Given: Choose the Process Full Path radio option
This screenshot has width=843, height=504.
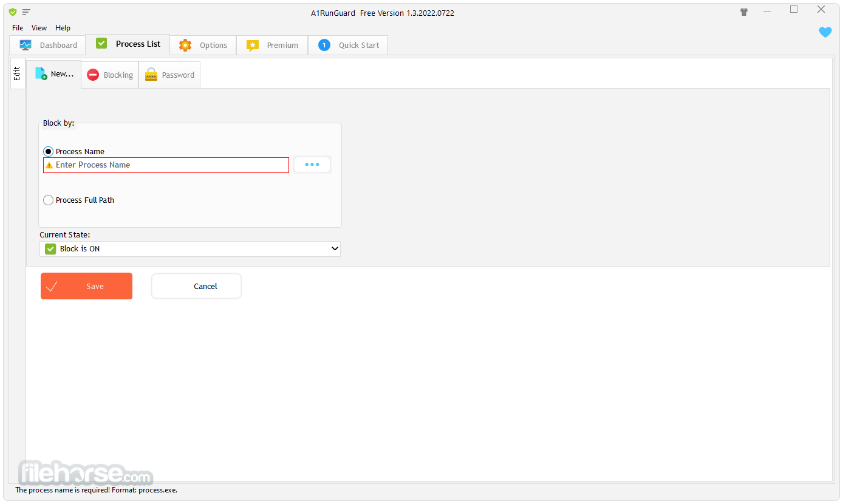Looking at the screenshot, I should point(79,200).
